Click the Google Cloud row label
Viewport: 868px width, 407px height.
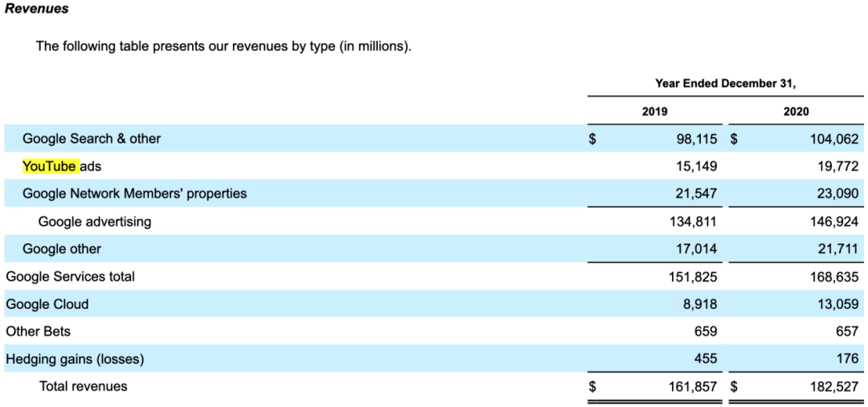(x=47, y=304)
